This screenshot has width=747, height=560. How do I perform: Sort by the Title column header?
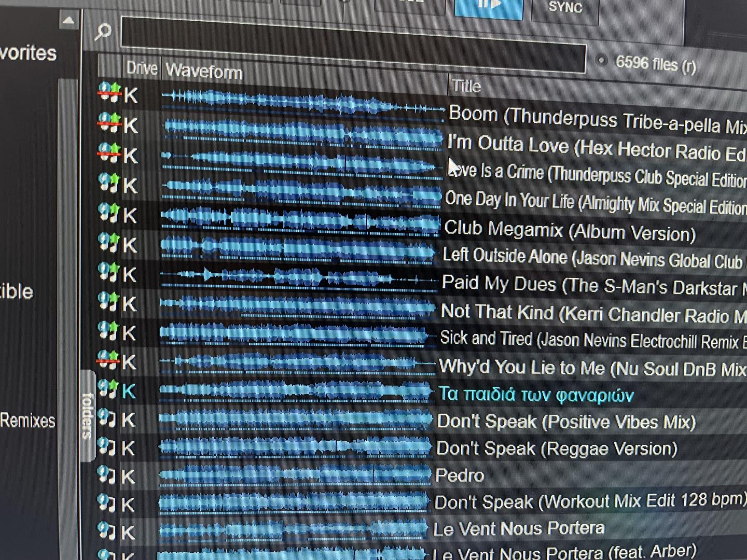tap(466, 86)
